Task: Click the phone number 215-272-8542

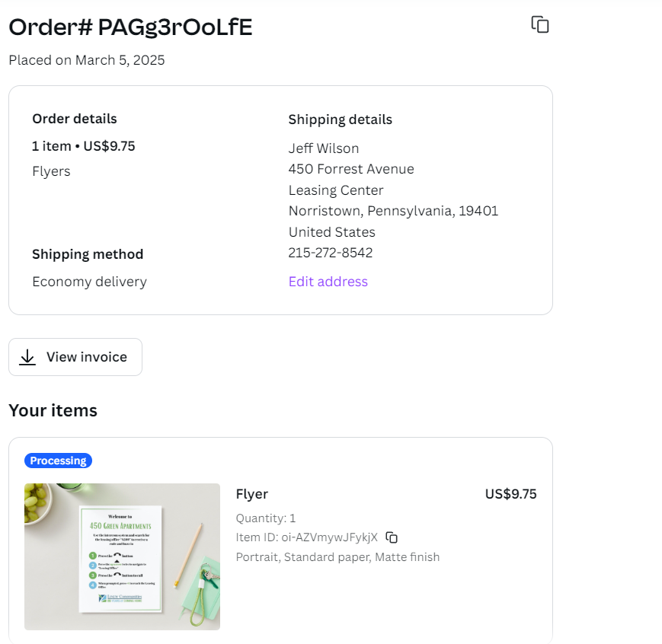Action: (331, 253)
